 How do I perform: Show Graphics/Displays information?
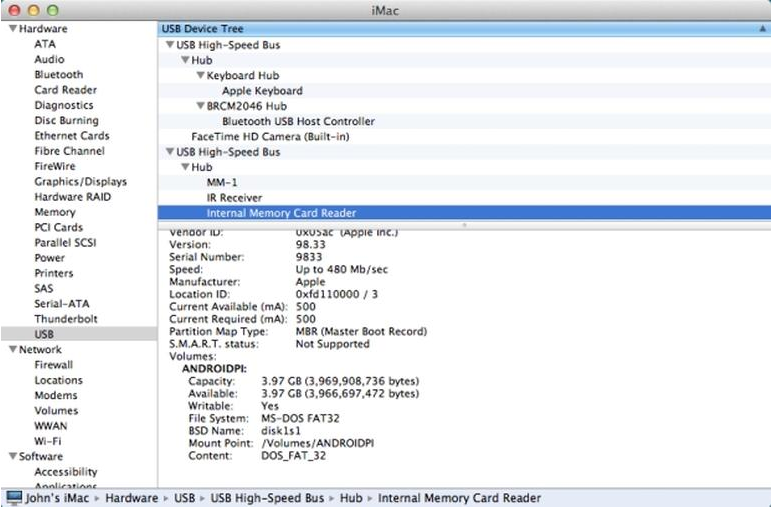80,181
